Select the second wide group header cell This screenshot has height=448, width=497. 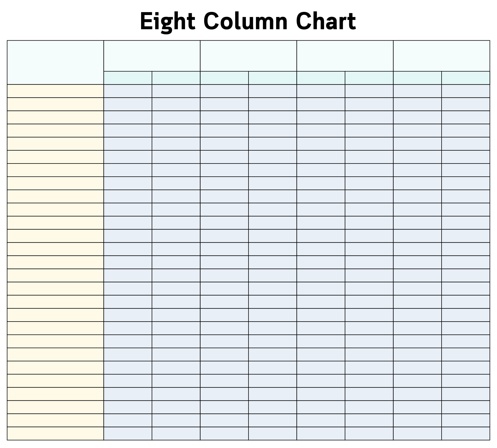tap(248, 56)
